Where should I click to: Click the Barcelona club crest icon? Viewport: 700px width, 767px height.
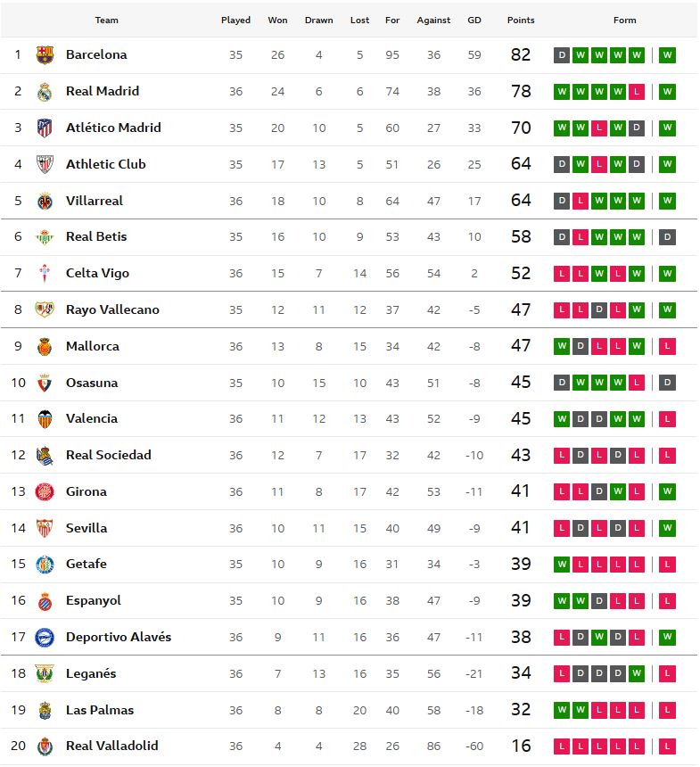(45, 55)
